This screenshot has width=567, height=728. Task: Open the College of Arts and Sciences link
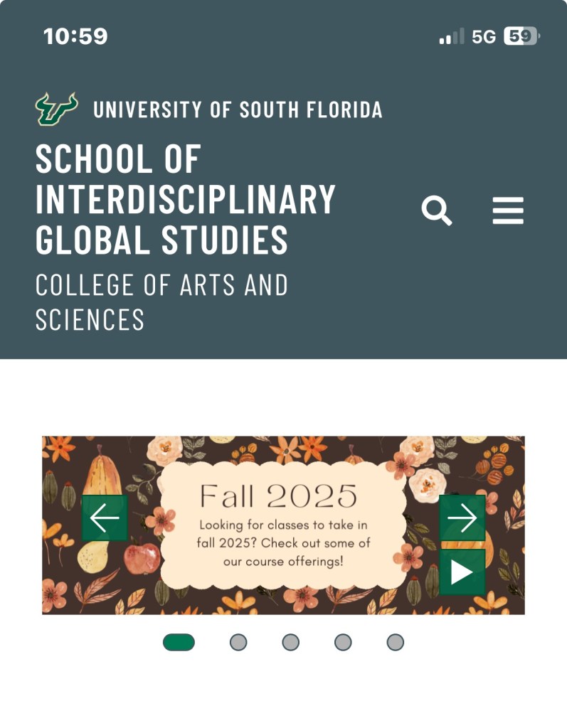(x=161, y=302)
